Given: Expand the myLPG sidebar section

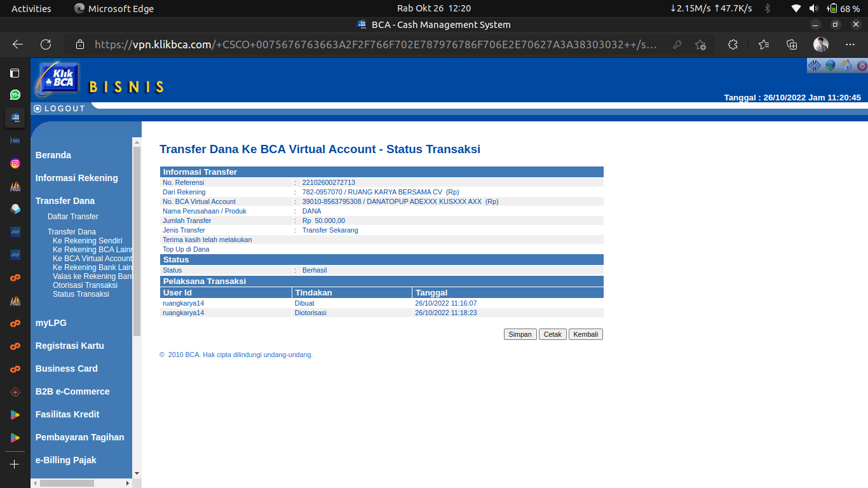Looking at the screenshot, I should 51,323.
